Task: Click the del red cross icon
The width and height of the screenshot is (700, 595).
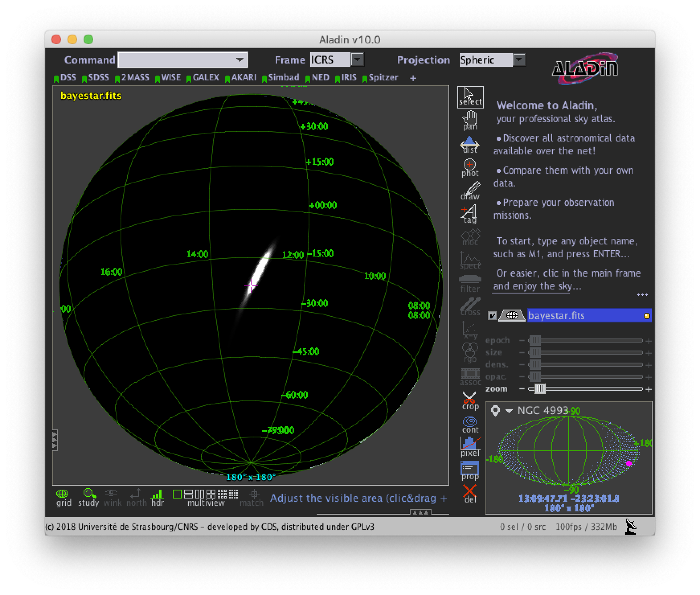Action: (470, 494)
